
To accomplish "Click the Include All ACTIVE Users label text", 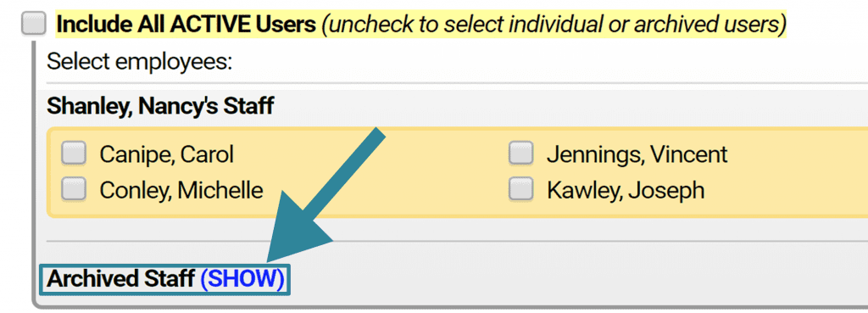I will pos(186,24).
